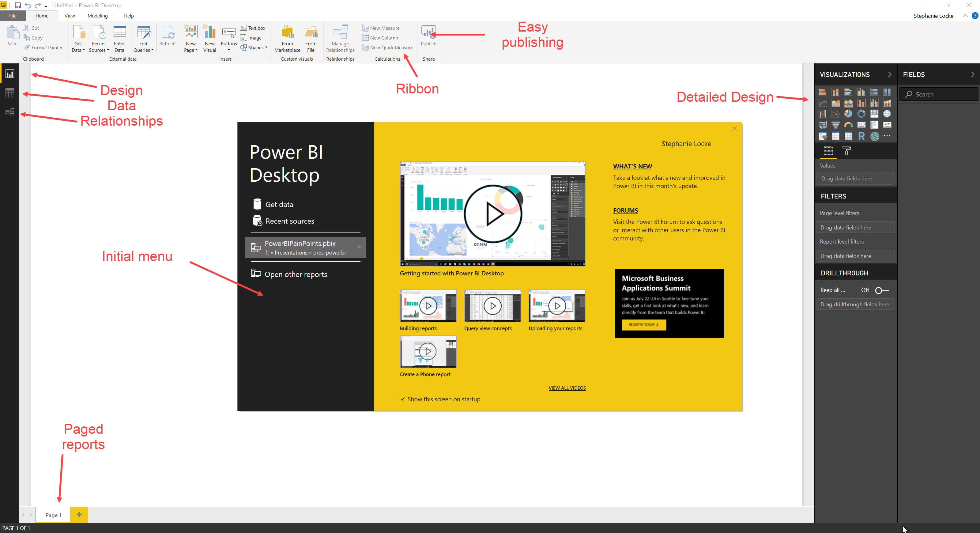
Task: Select the donut chart visual
Action: [x=861, y=114]
